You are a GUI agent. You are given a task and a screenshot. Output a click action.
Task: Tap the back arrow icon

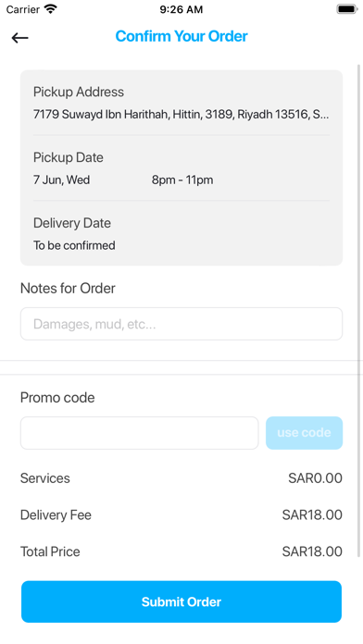[19, 38]
